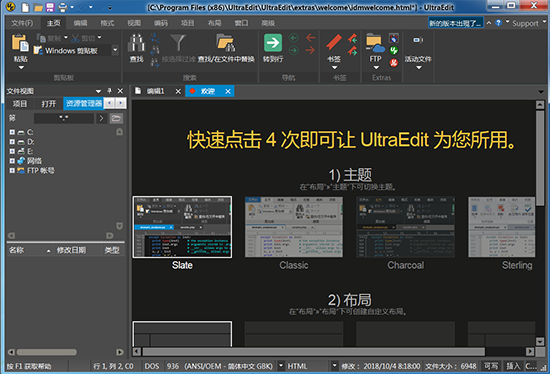Select the Slate theme thumbnail

pos(182,227)
